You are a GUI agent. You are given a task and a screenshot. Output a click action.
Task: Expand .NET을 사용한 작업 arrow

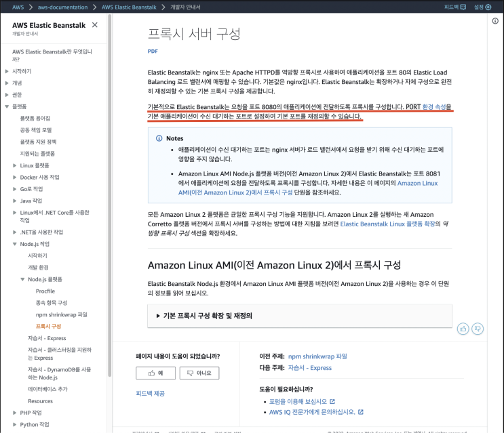click(x=14, y=232)
